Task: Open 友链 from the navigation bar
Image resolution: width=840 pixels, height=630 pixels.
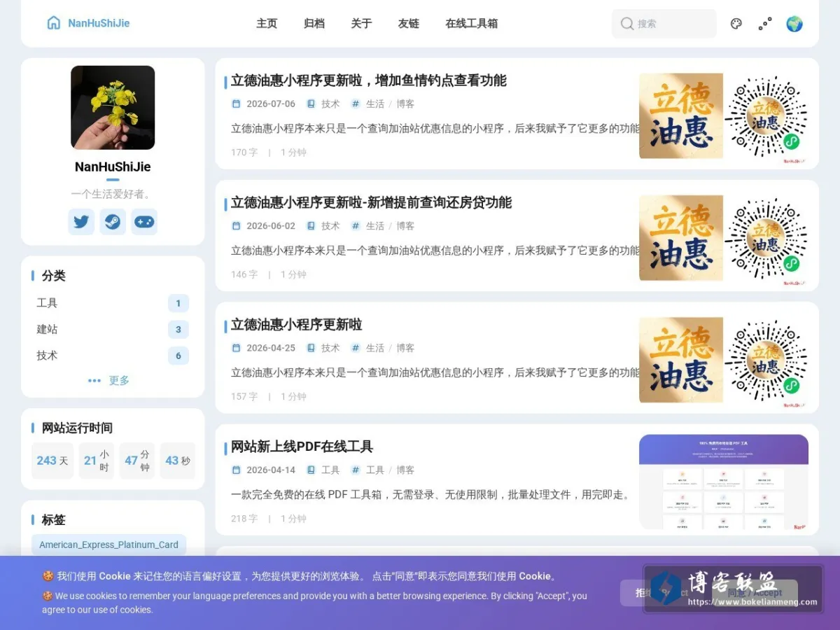Action: (x=409, y=24)
